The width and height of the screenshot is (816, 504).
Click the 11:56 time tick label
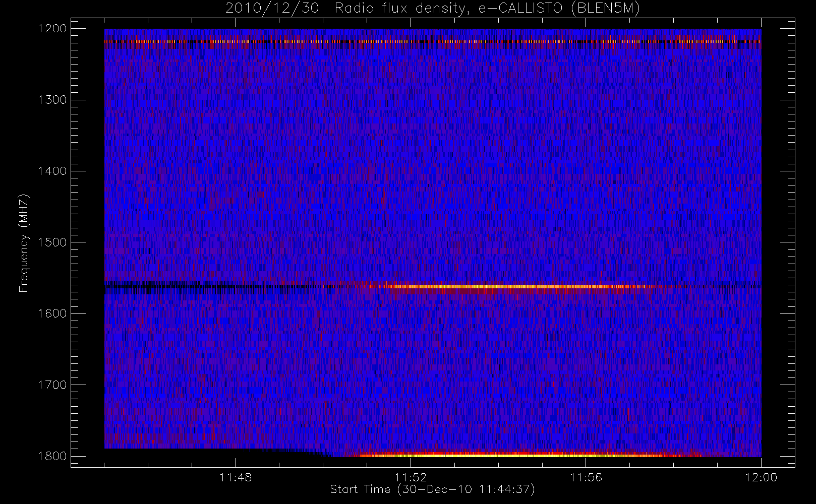click(x=586, y=477)
